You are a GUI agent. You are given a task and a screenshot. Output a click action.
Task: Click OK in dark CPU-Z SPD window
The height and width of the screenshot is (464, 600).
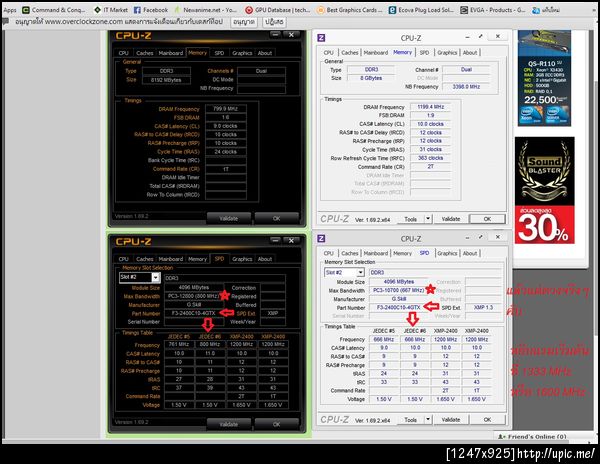pyautogui.click(x=276, y=424)
